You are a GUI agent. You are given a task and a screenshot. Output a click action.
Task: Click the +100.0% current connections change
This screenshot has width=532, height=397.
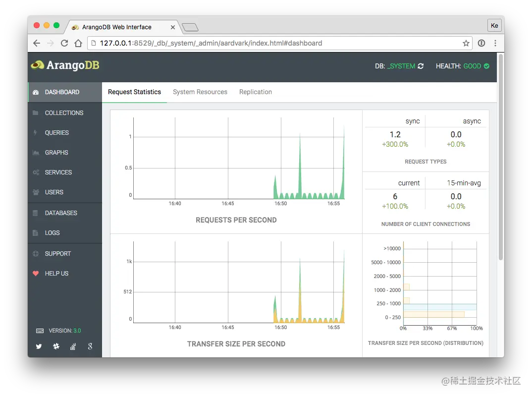[x=395, y=207]
